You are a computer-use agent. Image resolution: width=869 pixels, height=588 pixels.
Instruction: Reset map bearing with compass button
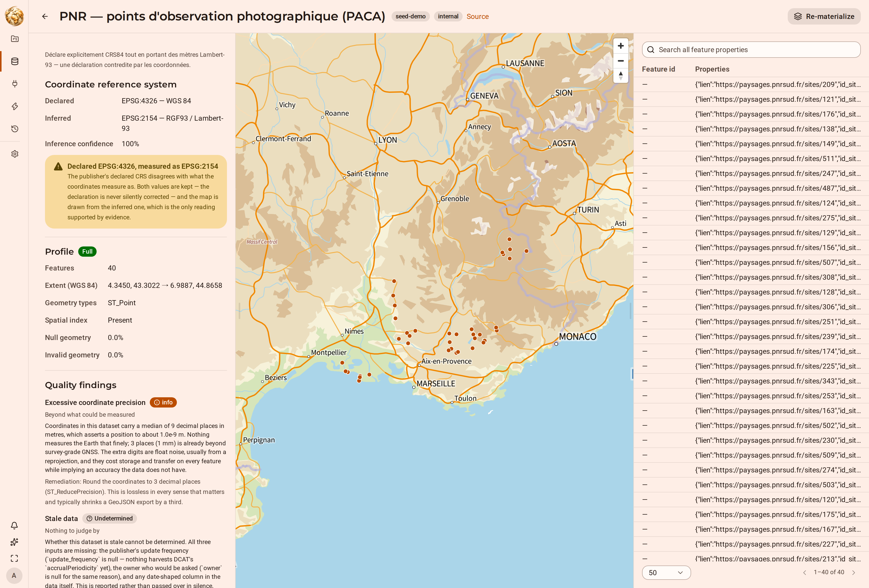coord(621,75)
